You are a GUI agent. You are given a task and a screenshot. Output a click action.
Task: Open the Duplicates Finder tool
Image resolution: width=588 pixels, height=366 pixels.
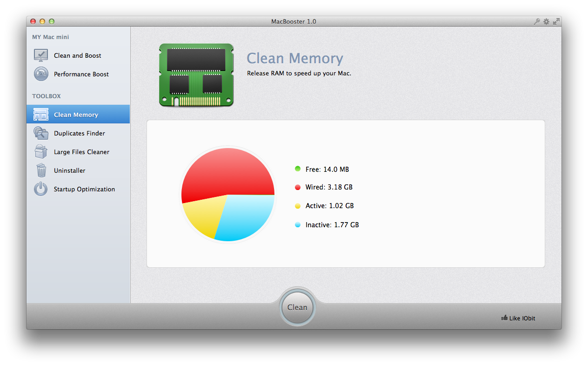point(78,133)
